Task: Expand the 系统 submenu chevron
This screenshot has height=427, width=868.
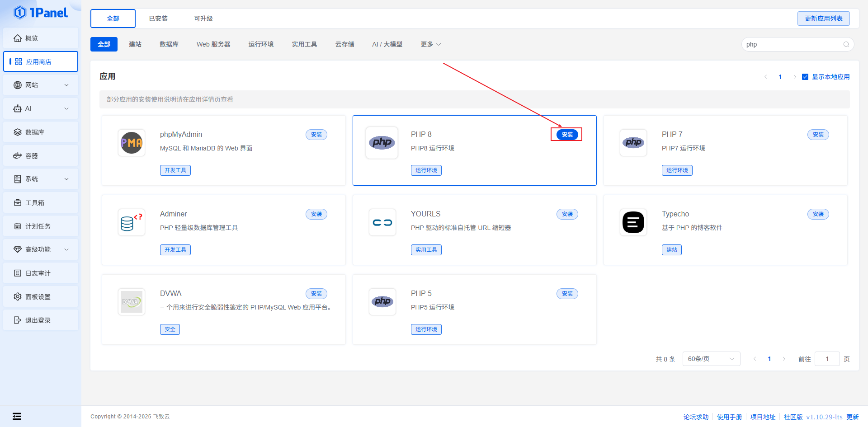Action: click(66, 179)
